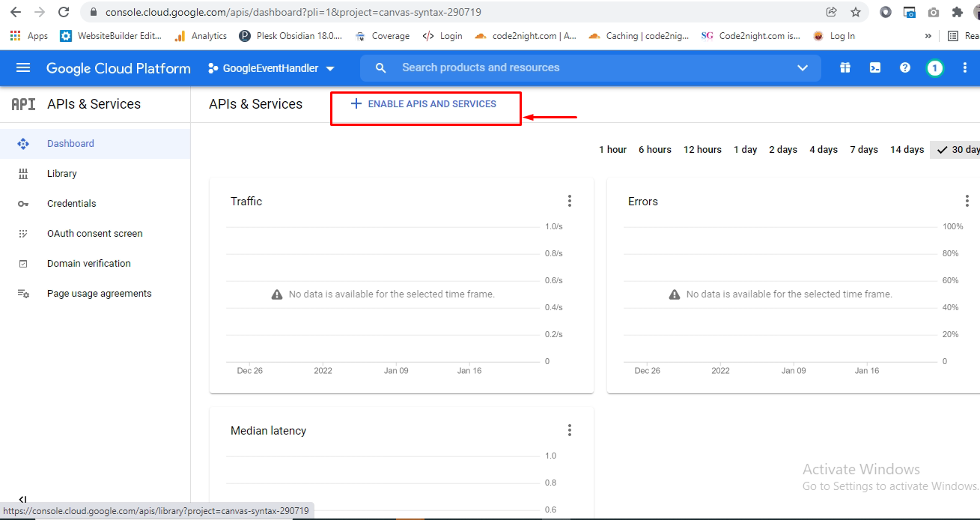Select the 1 hour time range
Screen dimensions: 980x520
click(x=612, y=150)
